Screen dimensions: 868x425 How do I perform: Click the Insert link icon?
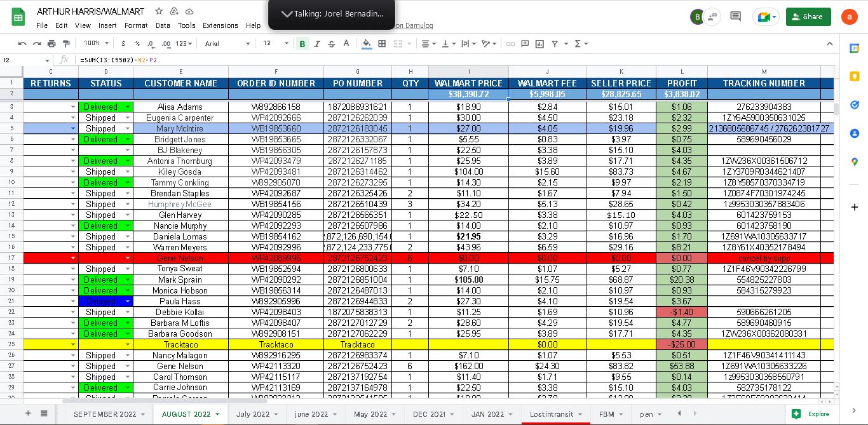[510, 44]
